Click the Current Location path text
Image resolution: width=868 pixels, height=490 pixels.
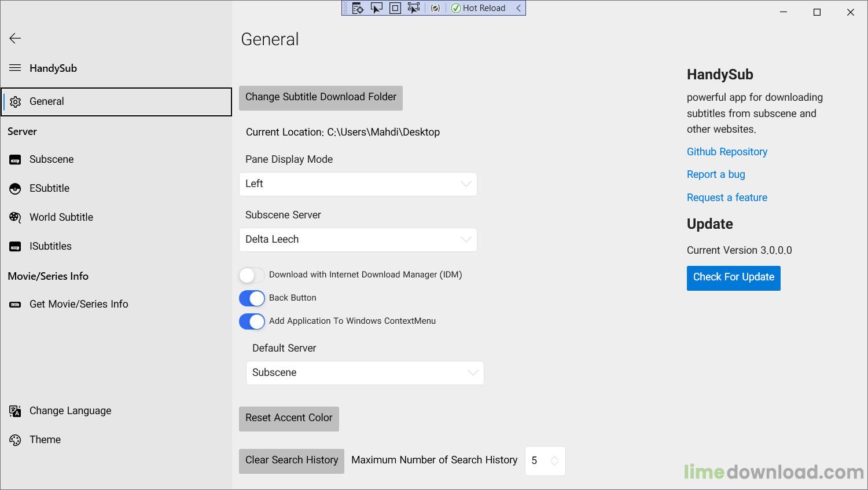pyautogui.click(x=343, y=132)
